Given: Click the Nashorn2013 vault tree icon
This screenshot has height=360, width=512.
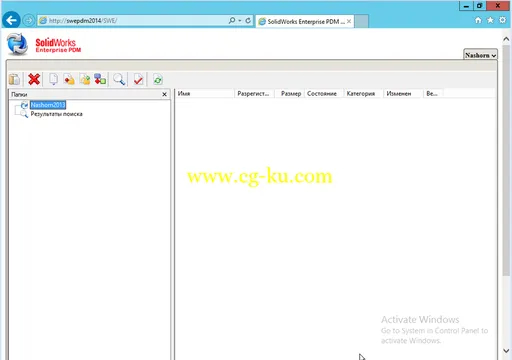Looking at the screenshot, I should coord(24,105).
